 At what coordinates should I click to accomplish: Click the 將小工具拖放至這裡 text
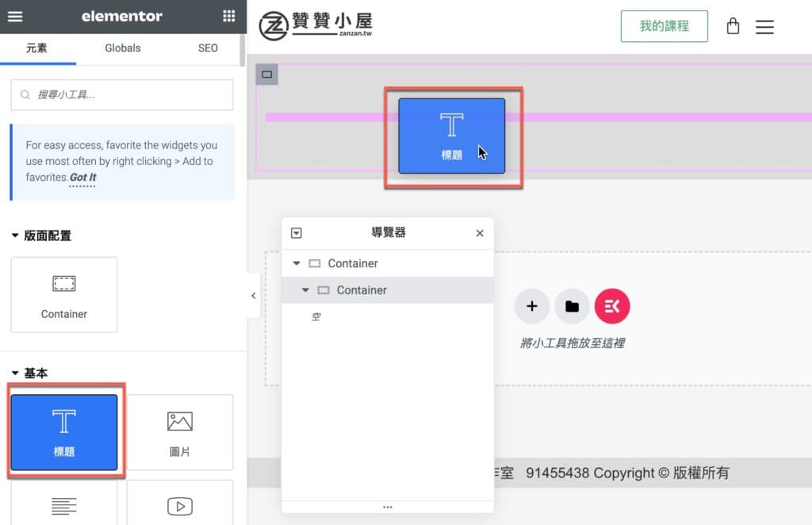click(573, 343)
